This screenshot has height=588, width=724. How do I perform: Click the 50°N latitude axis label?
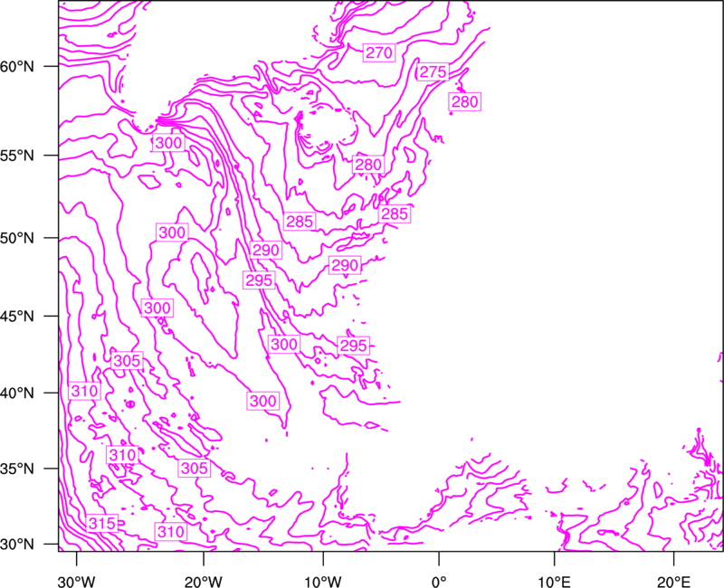(17, 238)
